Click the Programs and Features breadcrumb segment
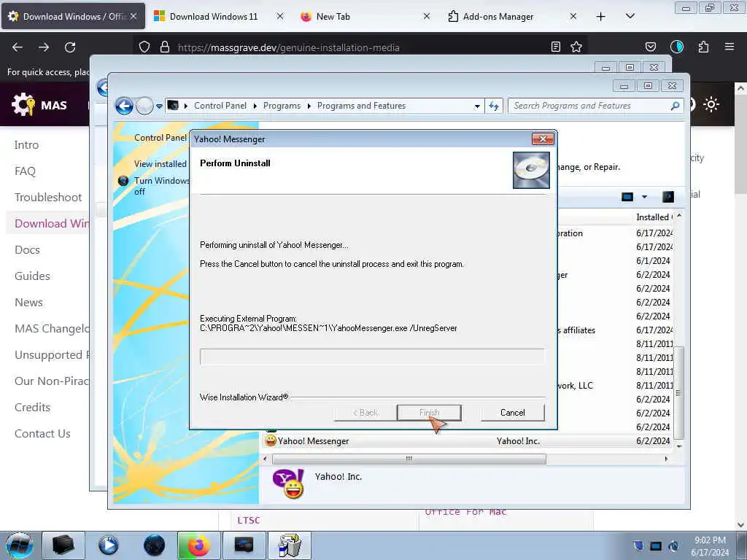747x560 pixels. coord(361,106)
